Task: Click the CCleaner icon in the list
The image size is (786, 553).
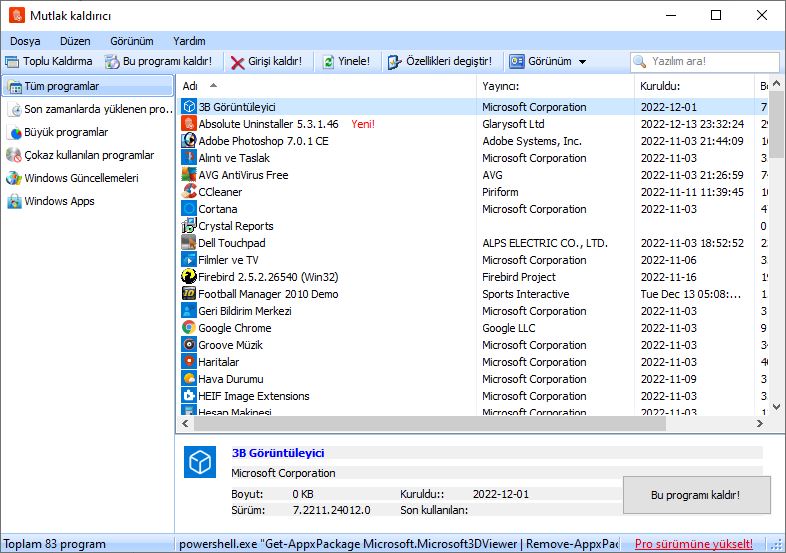Action: (x=189, y=192)
